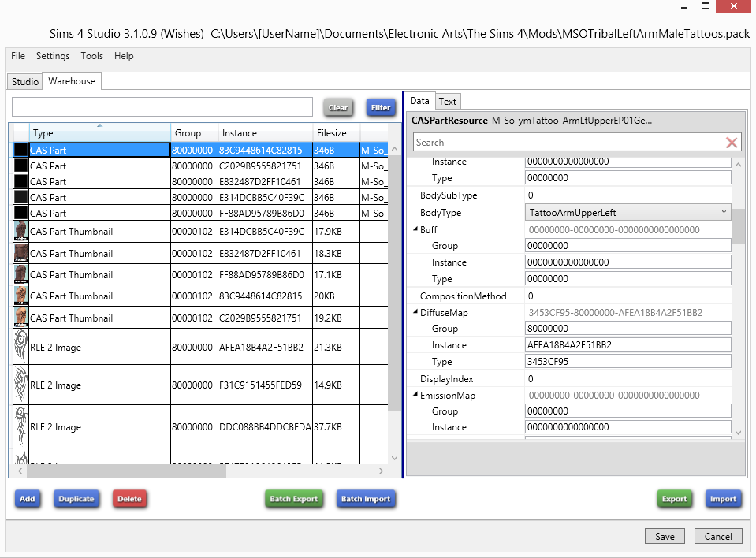Click the resource list scroll down arrow
The height and width of the screenshot is (558, 756).
click(x=394, y=458)
